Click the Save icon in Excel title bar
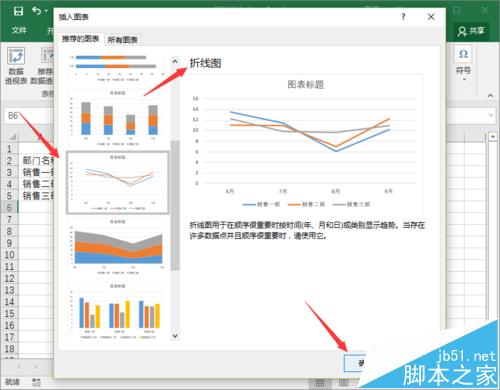 coord(18,11)
